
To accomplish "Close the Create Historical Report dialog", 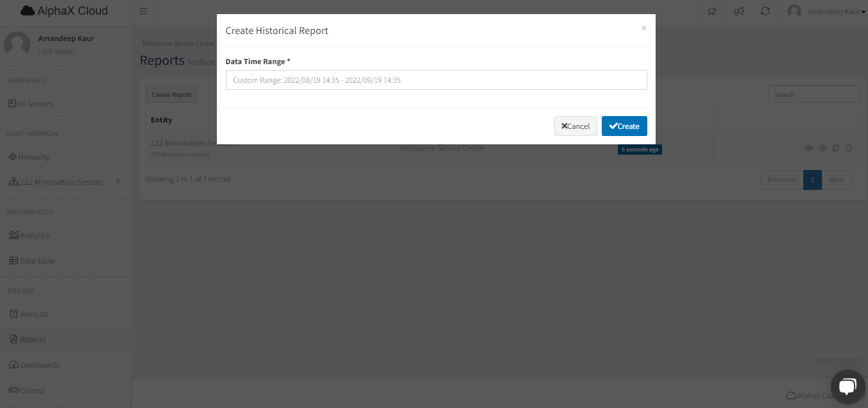I will [643, 28].
